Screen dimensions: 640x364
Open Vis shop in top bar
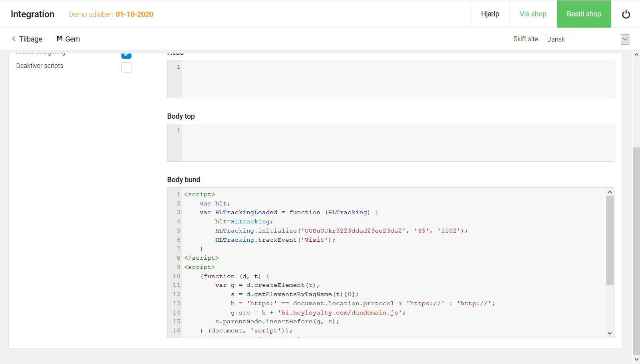[x=533, y=14]
